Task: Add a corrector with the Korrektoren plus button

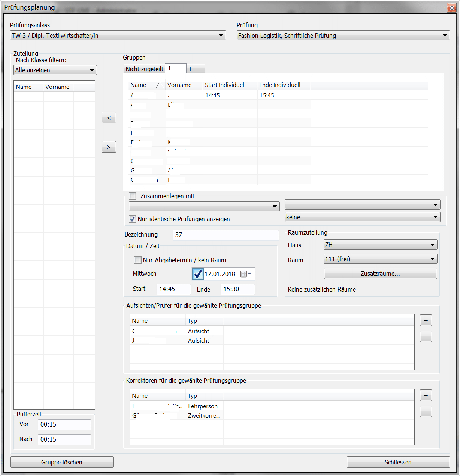Action: pos(426,395)
